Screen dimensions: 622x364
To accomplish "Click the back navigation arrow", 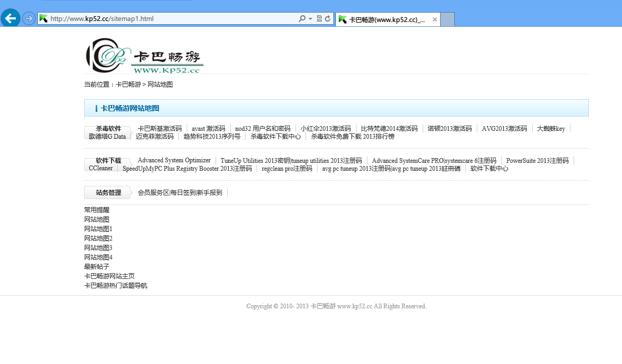I will pos(10,18).
